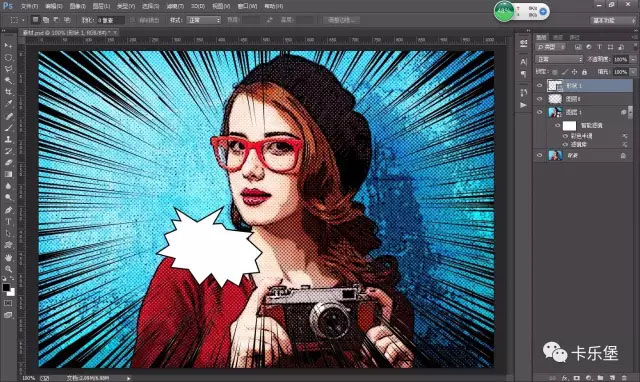640x382 pixels.
Task: Lock layer position icon
Action: pyautogui.click(x=574, y=72)
